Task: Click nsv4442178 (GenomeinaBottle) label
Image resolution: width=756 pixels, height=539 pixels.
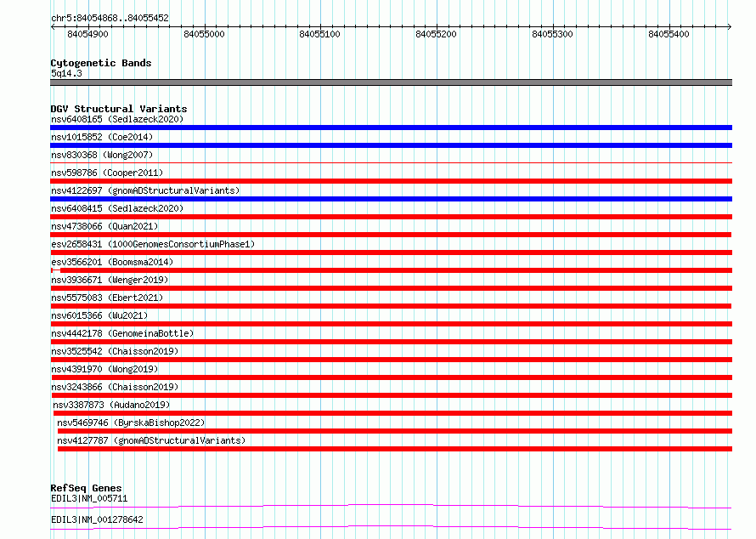Action: pos(122,333)
